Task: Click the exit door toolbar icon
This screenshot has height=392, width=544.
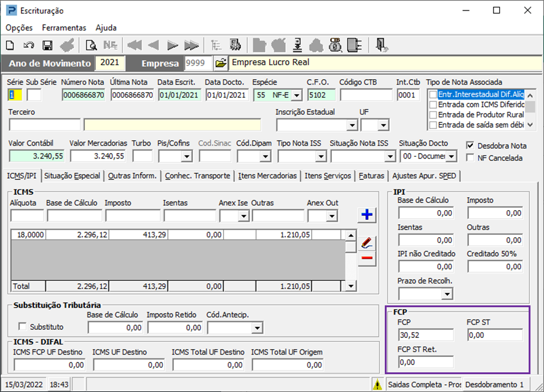Action: [x=382, y=45]
